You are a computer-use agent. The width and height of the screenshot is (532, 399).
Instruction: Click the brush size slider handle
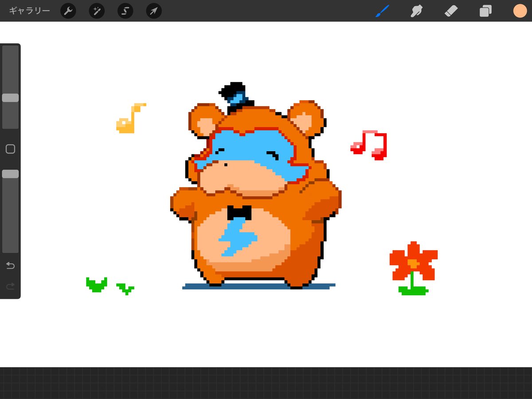[x=10, y=98]
